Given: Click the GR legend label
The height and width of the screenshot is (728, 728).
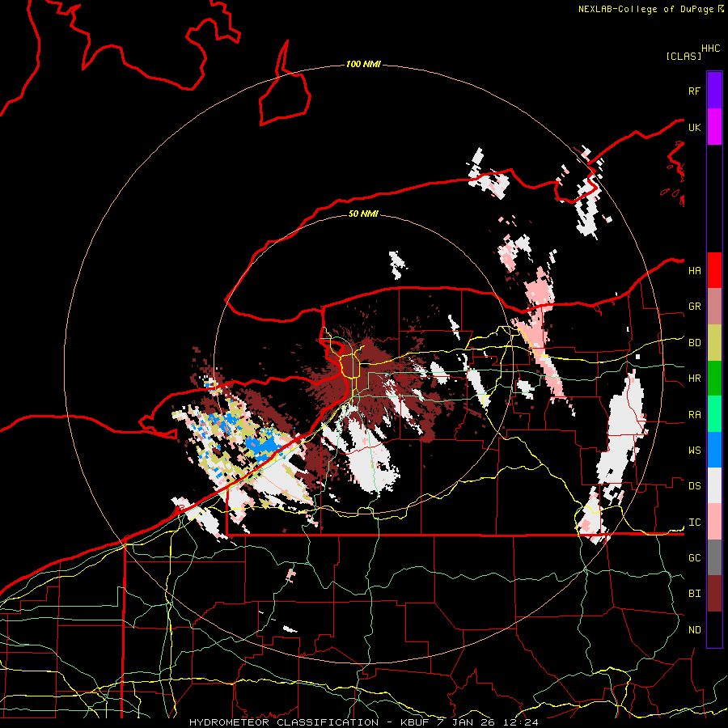Looking at the screenshot, I should tap(694, 307).
